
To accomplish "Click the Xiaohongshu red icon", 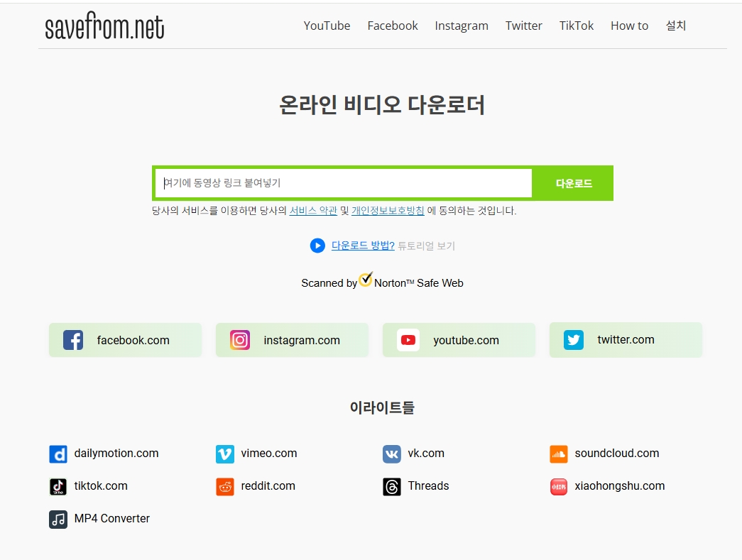I will [x=559, y=487].
